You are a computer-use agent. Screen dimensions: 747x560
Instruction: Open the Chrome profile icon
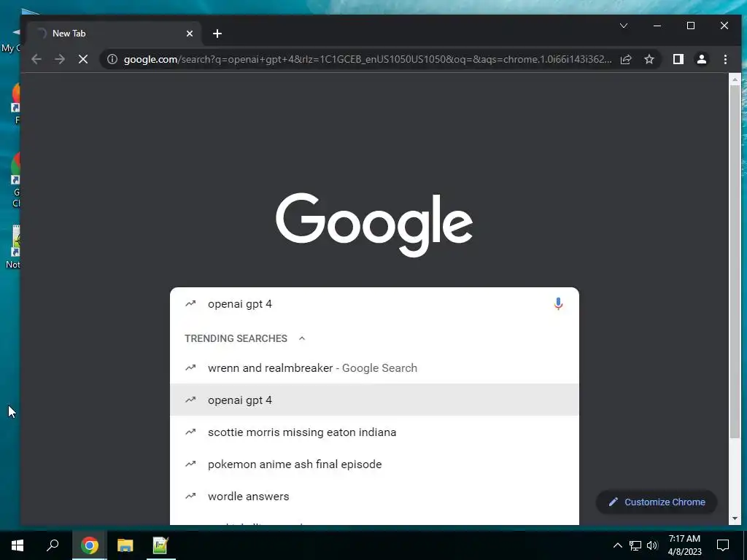tap(701, 59)
